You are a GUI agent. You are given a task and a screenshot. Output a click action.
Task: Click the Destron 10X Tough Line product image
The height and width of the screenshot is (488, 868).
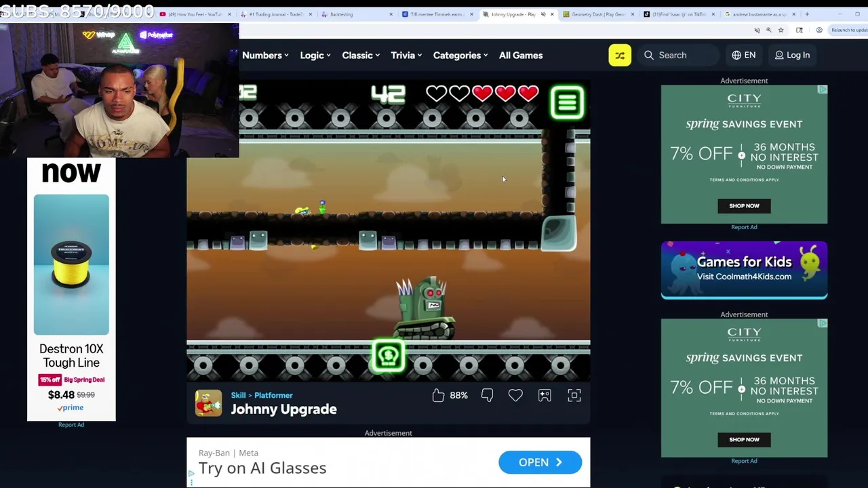pyautogui.click(x=71, y=264)
